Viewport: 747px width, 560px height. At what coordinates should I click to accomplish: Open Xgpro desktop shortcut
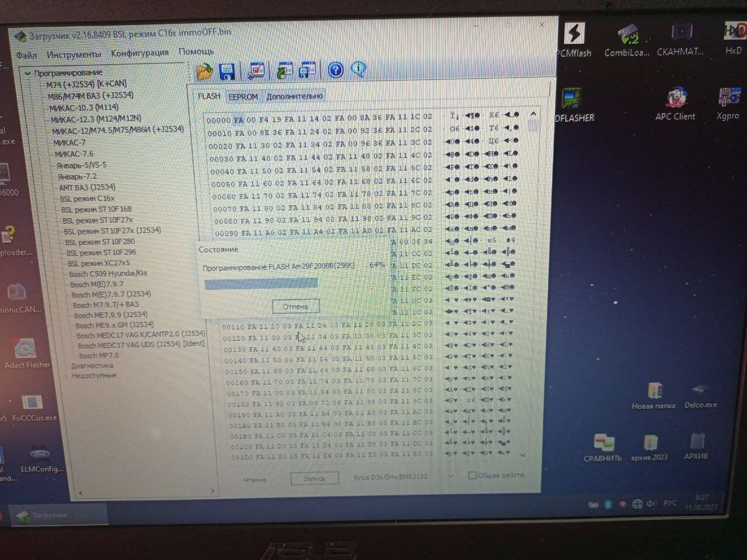coord(728,103)
